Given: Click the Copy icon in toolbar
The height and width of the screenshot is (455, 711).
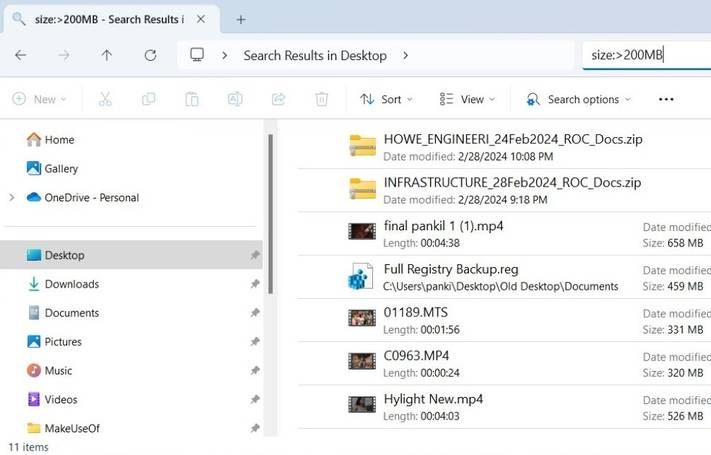Looking at the screenshot, I should [x=149, y=99].
